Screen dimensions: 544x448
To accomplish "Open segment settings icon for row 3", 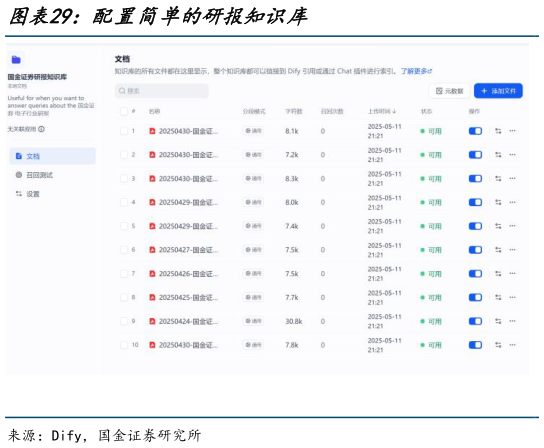I will coord(498,179).
